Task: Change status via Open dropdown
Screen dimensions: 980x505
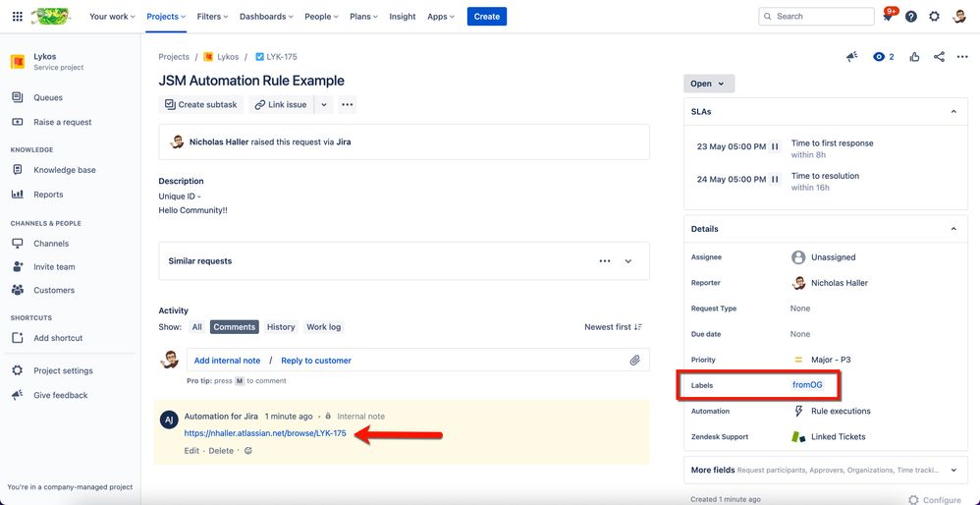Action: click(x=709, y=84)
